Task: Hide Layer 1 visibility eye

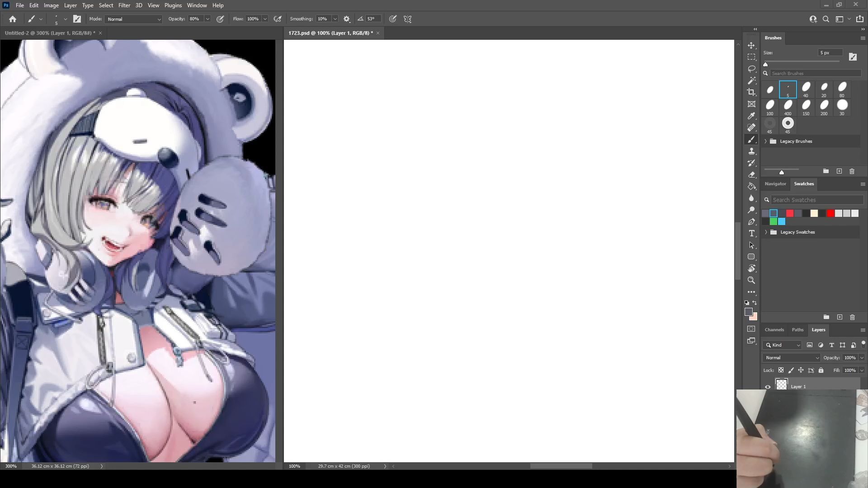Action: point(768,387)
